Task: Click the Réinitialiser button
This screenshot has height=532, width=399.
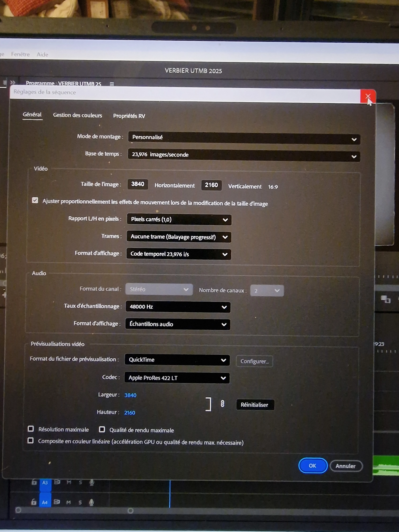Action: click(x=255, y=405)
